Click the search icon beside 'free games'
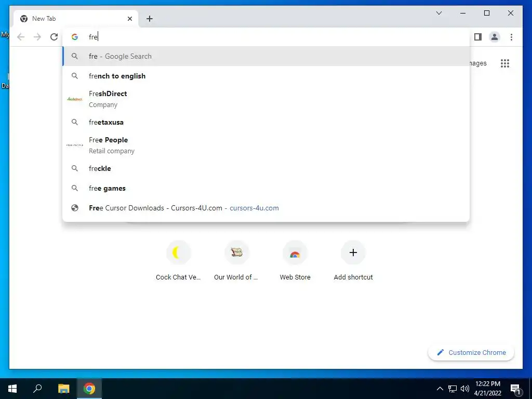532x399 pixels. pos(75,188)
